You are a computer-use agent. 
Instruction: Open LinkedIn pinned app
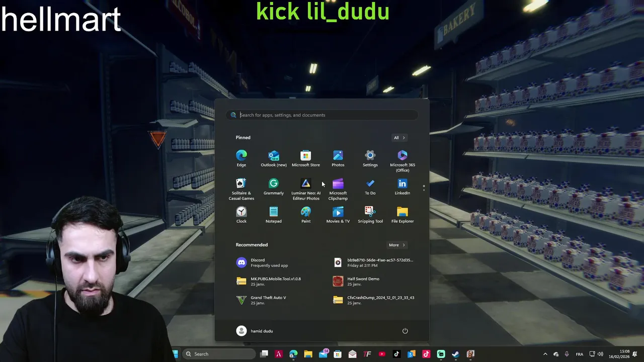(403, 187)
